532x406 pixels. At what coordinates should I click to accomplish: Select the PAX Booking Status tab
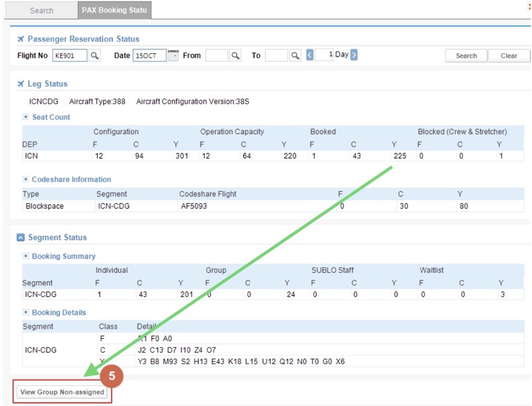click(114, 11)
